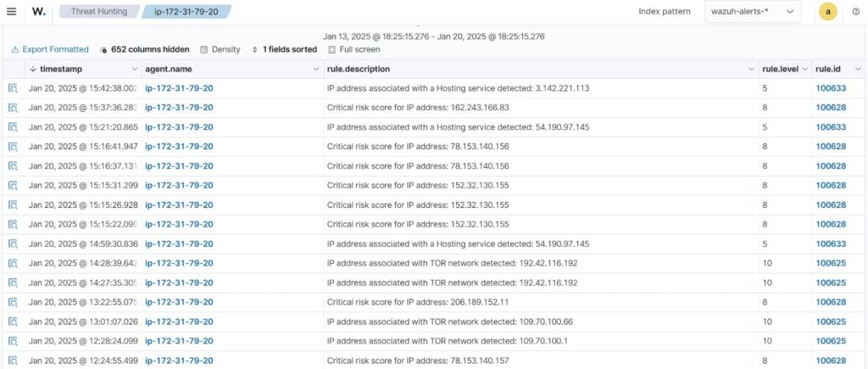Image resolution: width=868 pixels, height=369 pixels.
Task: Open the hamburger navigation menu
Action: click(11, 12)
